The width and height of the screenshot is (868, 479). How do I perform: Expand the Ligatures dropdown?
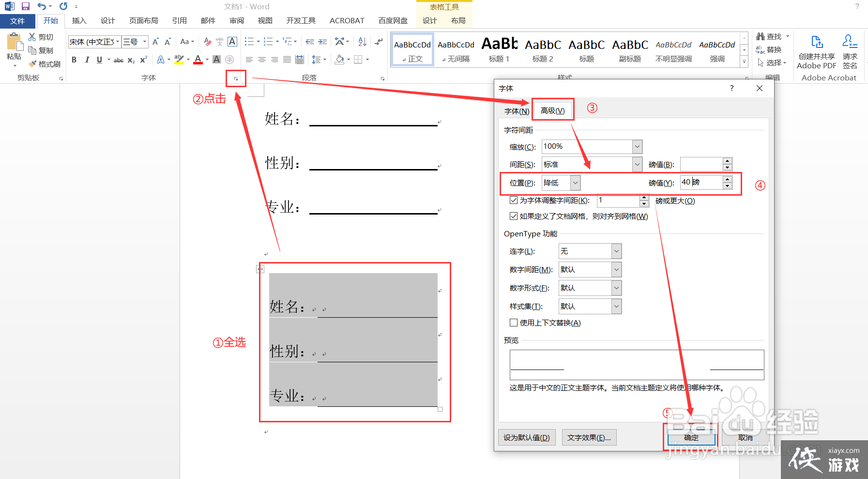(x=616, y=251)
